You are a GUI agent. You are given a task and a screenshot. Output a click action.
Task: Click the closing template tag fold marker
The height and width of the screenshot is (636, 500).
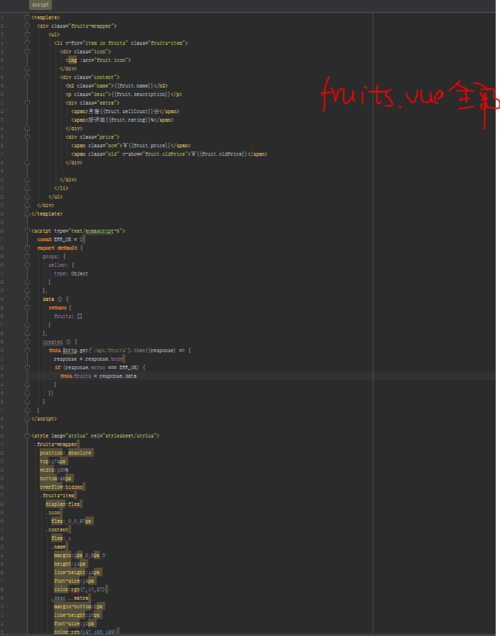[27, 213]
